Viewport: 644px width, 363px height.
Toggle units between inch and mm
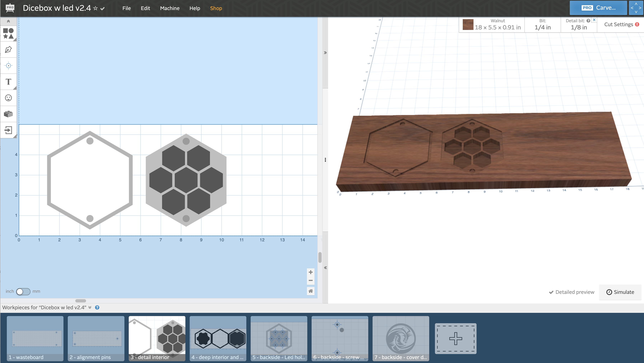point(23,291)
